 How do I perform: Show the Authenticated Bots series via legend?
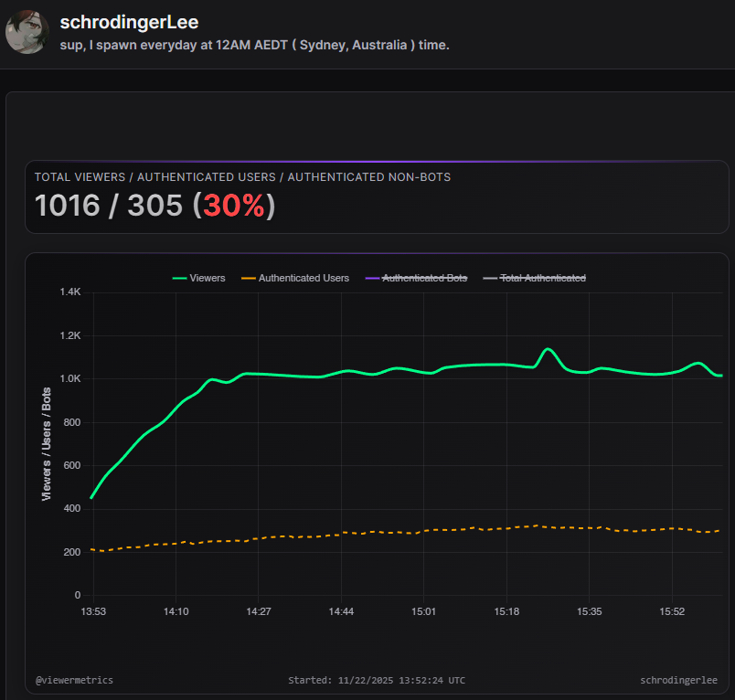pos(416,278)
